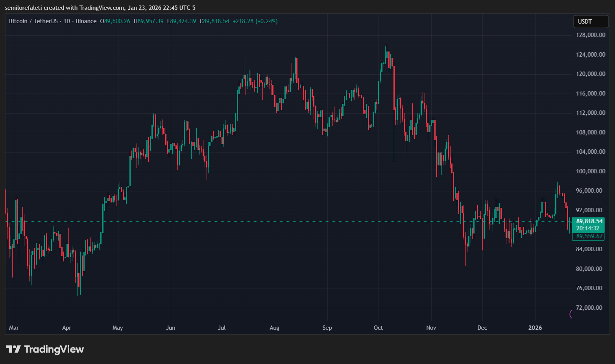Click the Binance exchange label

(x=86, y=21)
